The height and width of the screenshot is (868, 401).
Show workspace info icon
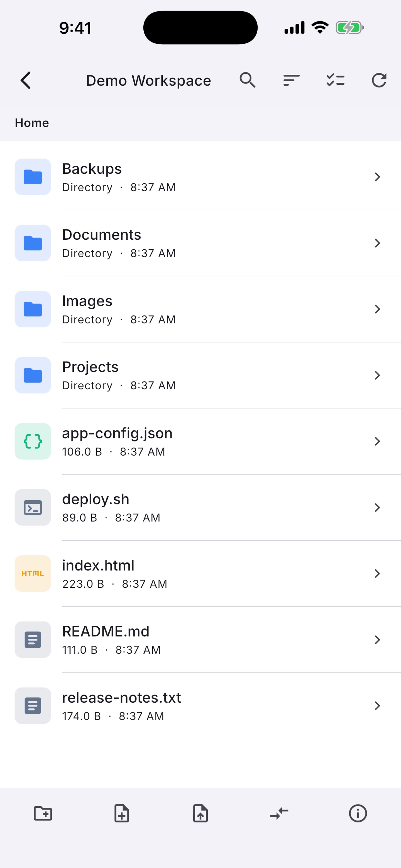pyautogui.click(x=358, y=813)
